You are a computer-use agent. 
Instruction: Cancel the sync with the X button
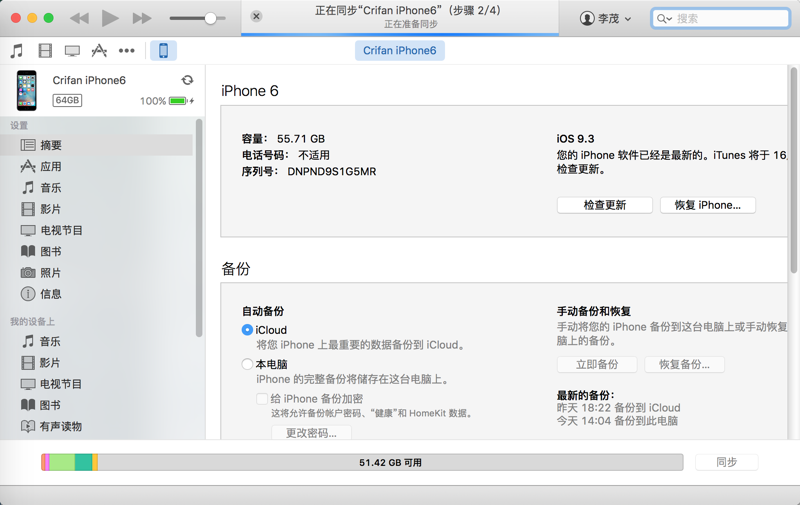[256, 16]
